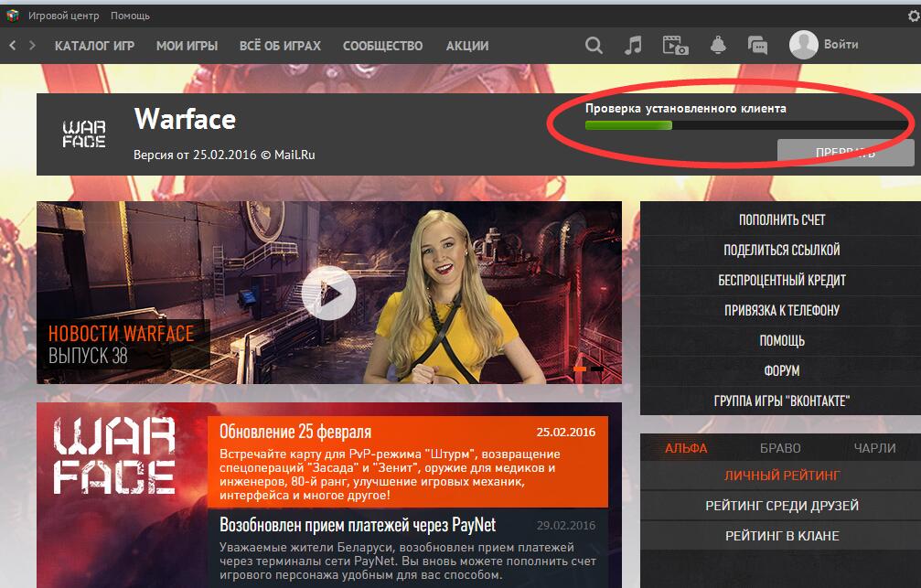
Task: Click the date 25.02.2016 on update news
Action: [565, 433]
